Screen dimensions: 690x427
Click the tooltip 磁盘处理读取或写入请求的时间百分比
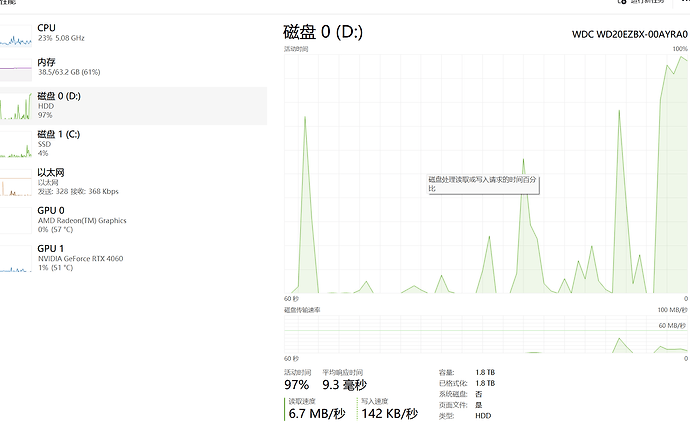click(483, 184)
